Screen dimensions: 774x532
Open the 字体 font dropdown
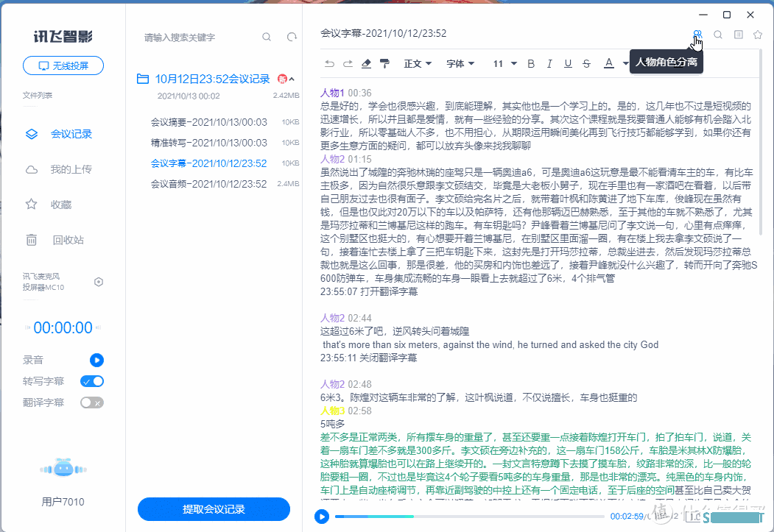[460, 64]
